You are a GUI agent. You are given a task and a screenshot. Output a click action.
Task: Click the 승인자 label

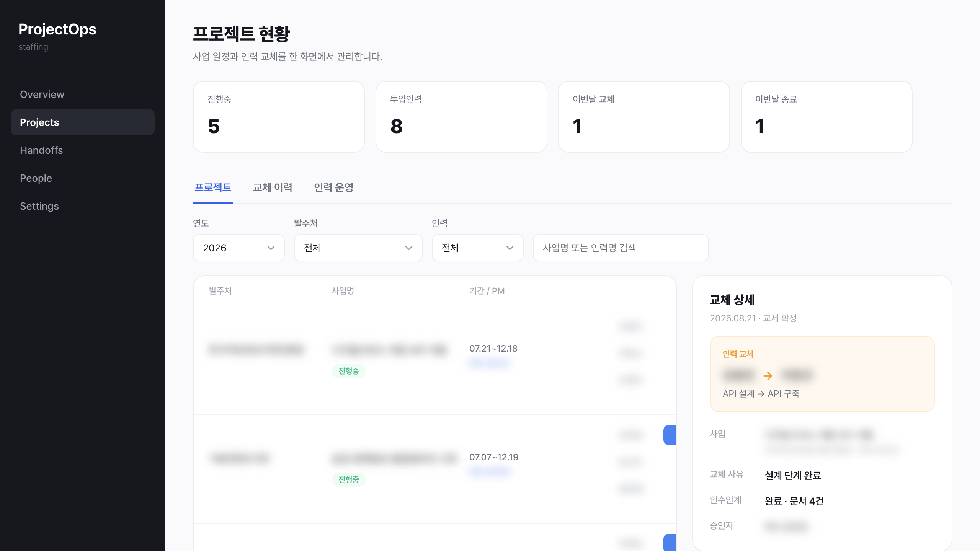click(722, 526)
